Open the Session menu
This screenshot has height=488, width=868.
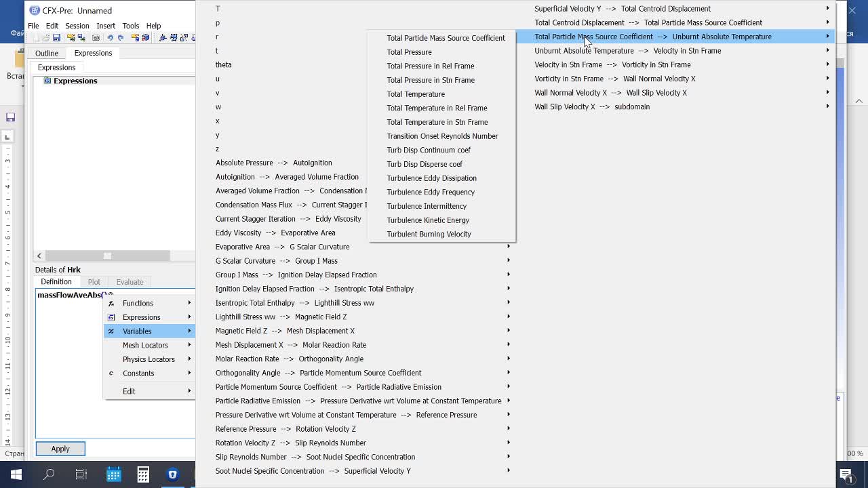tap(77, 26)
